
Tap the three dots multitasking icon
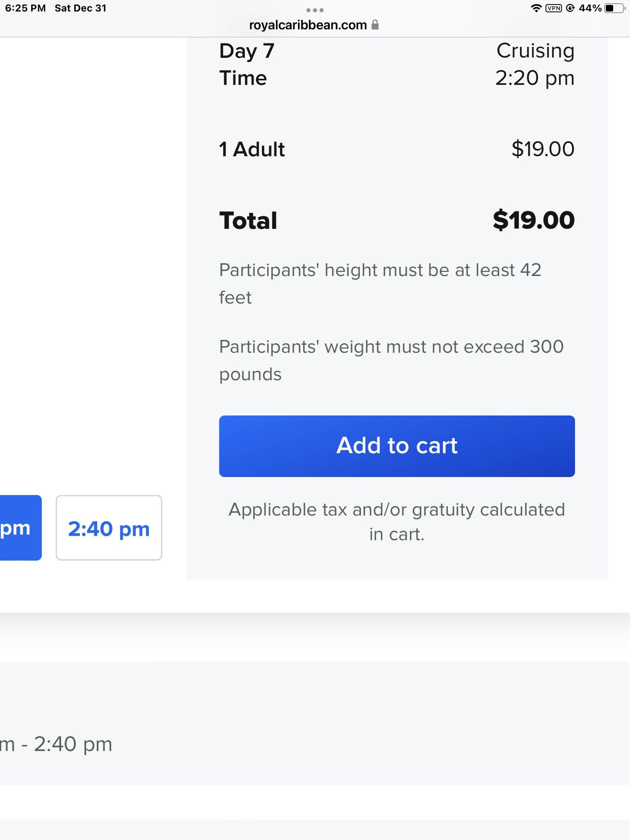[315, 10]
